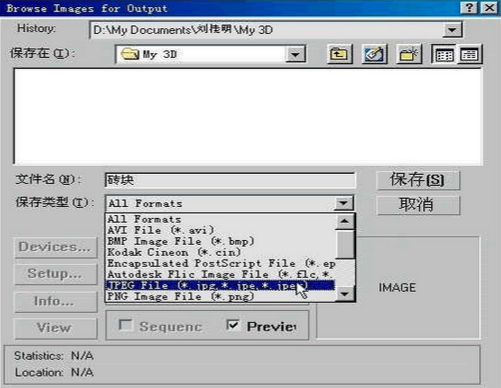
Task: Select All Formats in the list
Action: (220, 219)
